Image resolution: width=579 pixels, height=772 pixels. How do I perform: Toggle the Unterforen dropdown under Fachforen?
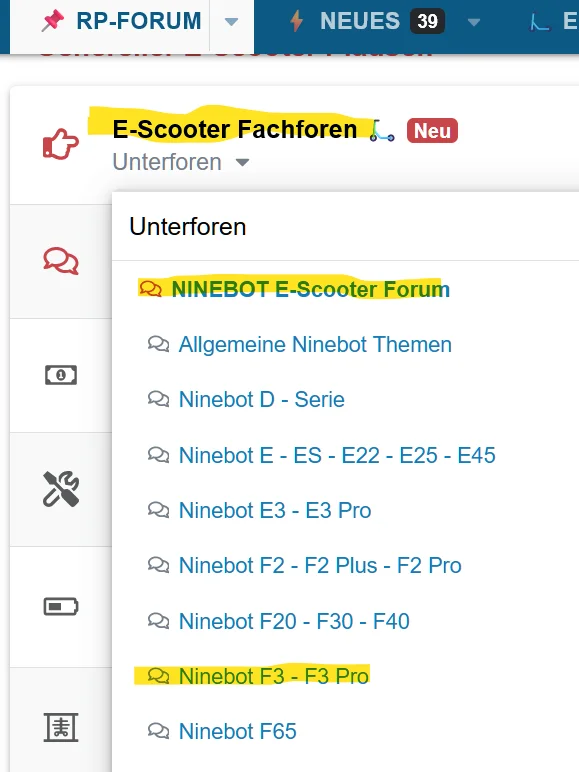(x=181, y=162)
